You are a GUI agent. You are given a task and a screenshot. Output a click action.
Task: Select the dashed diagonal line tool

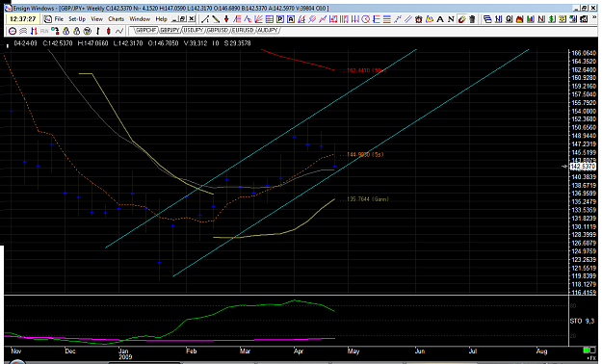coord(398,19)
